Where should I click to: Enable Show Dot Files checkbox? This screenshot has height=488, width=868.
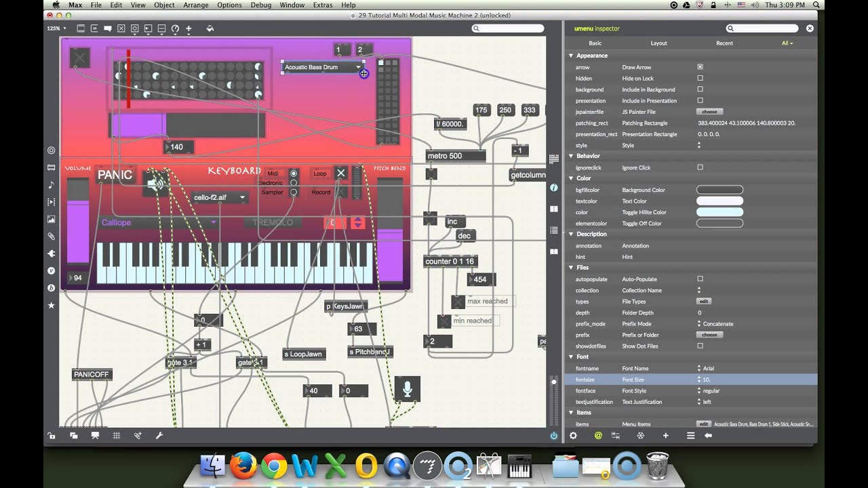tap(700, 346)
